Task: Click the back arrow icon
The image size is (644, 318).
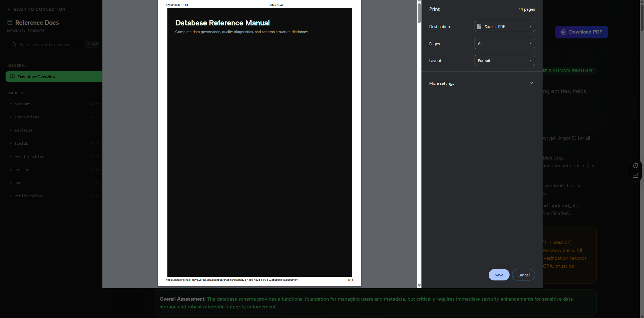Action: (10, 9)
